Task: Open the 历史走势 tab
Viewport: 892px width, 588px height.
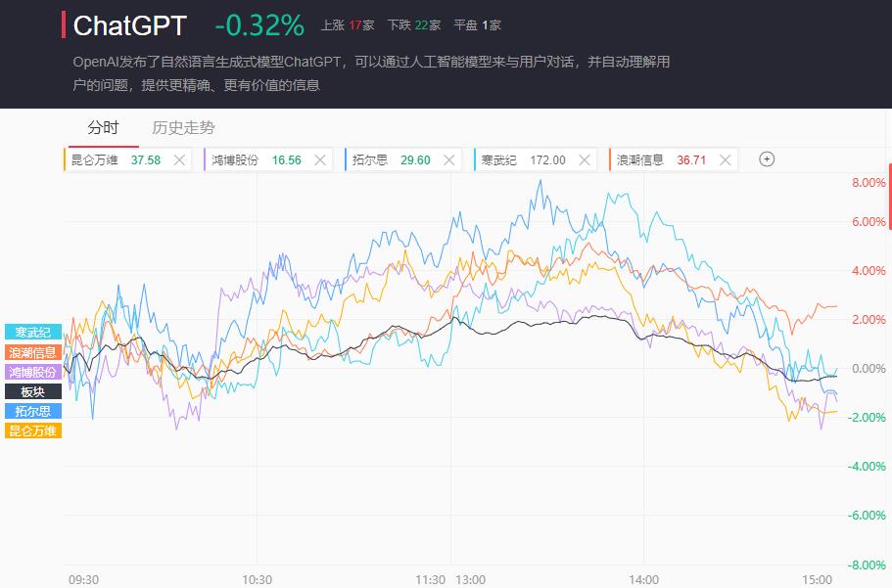Action: pos(183,127)
